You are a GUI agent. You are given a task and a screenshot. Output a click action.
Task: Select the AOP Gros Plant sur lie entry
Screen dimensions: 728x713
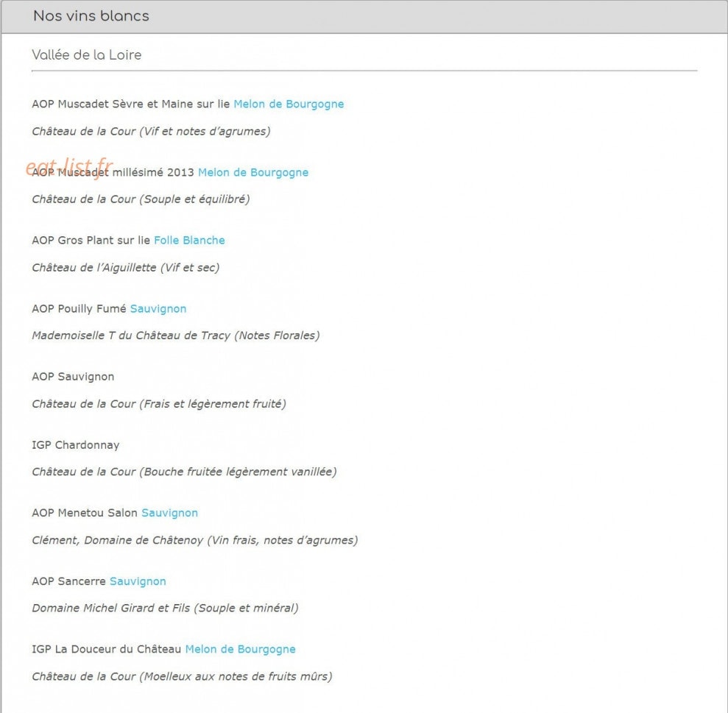91,240
